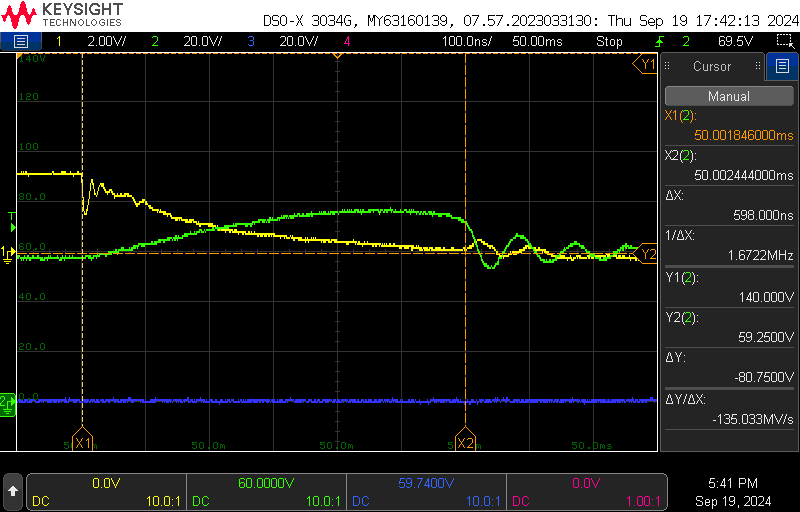
Task: Click the zoom selection rectangle icon
Action: [783, 41]
